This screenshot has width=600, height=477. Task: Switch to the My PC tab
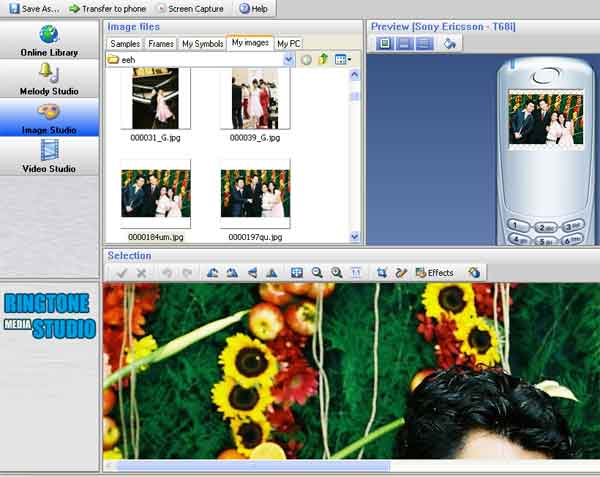[289, 44]
